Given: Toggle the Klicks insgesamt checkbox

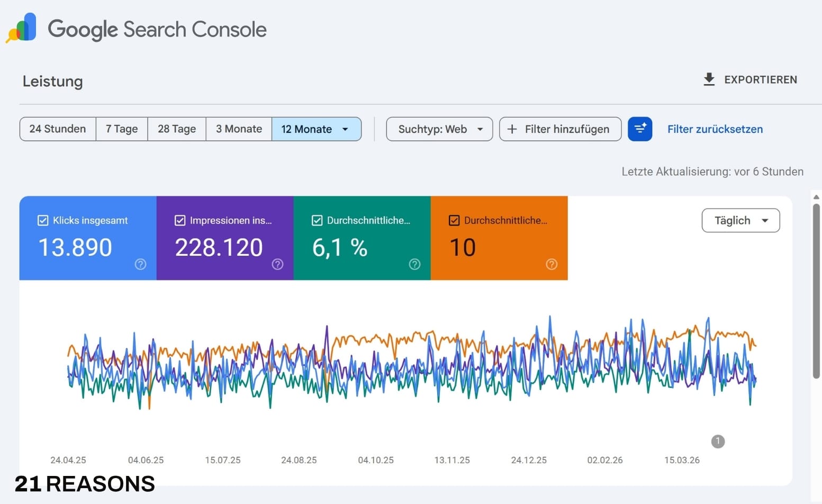Looking at the screenshot, I should tap(43, 220).
